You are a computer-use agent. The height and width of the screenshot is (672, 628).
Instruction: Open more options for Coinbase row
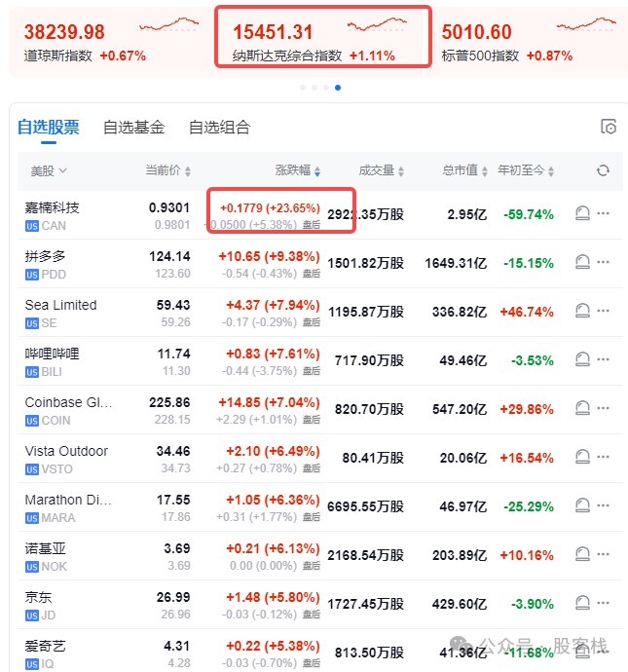pyautogui.click(x=603, y=408)
